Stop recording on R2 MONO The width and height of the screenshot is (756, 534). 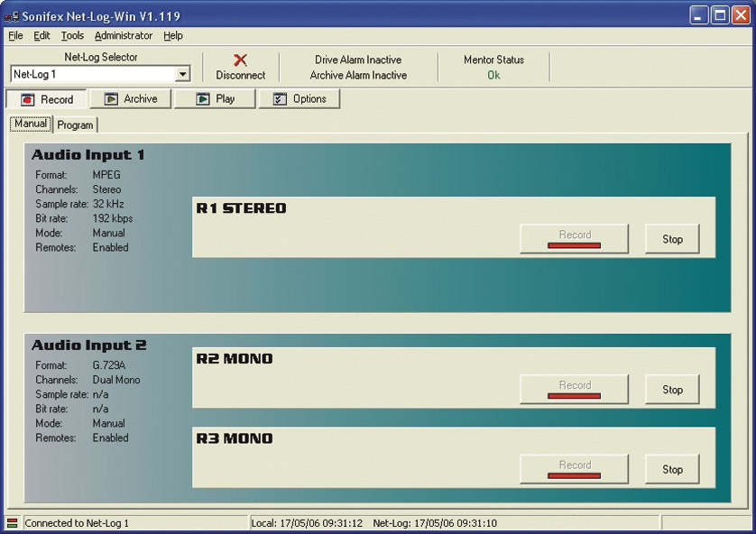tap(672, 390)
